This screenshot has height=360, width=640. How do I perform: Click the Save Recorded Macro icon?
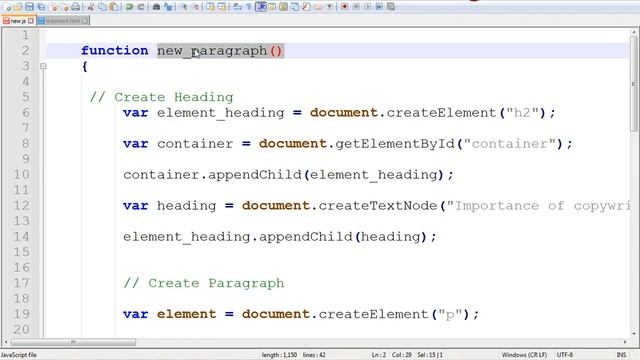pos(391,7)
